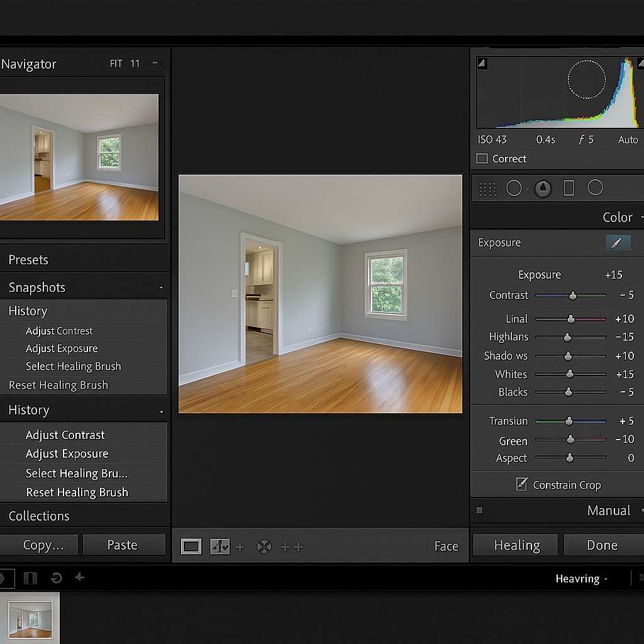The width and height of the screenshot is (644, 644).
Task: Click the Highlans slider handle
Action: [567, 337]
